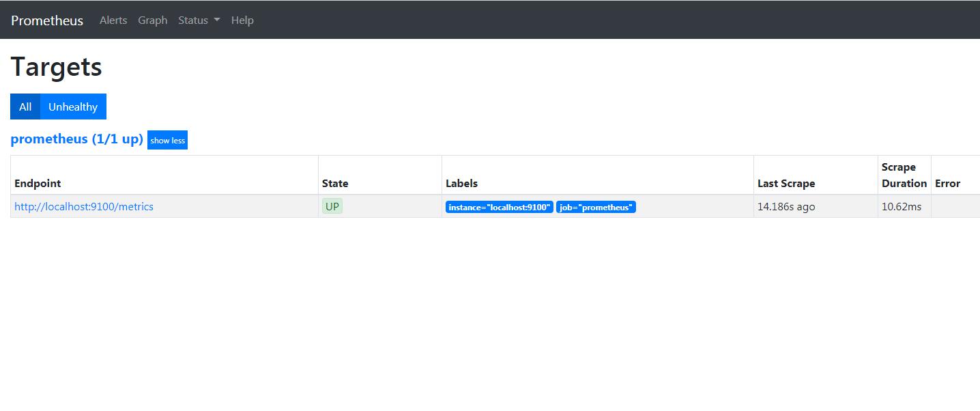This screenshot has width=980, height=411.
Task: Click the 14.186s ago last scrape value
Action: click(786, 207)
